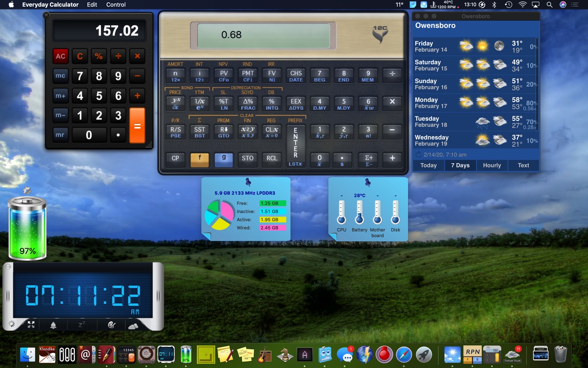Image resolution: width=588 pixels, height=368 pixels.
Task: Click the RCL recall key
Action: (272, 159)
